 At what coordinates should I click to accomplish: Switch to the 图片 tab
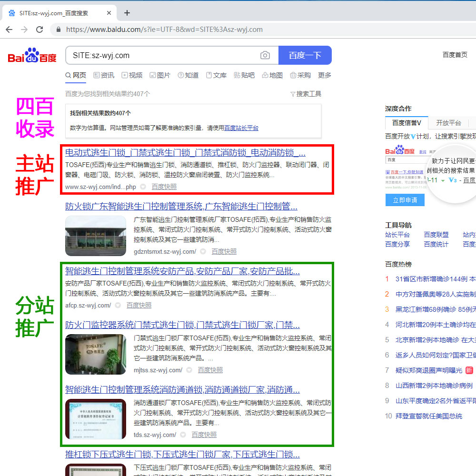(x=160, y=75)
